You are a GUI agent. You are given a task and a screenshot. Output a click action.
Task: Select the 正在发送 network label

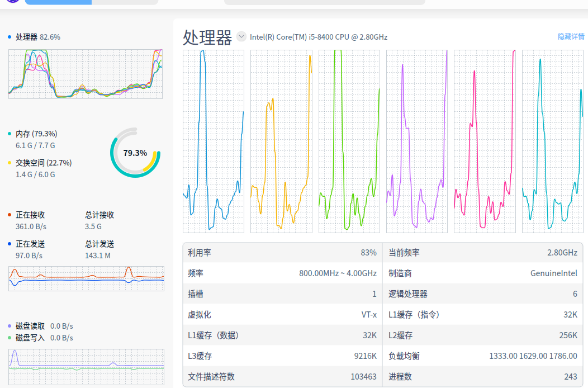point(30,244)
